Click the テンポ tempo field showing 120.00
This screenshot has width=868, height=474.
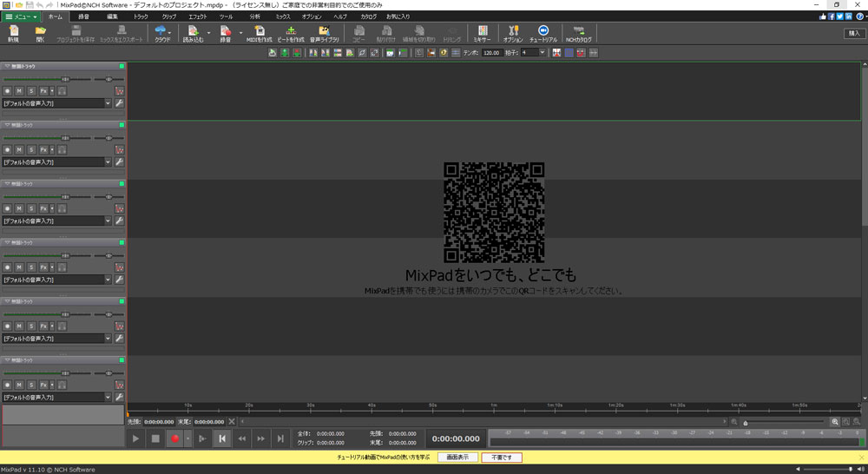(x=491, y=53)
